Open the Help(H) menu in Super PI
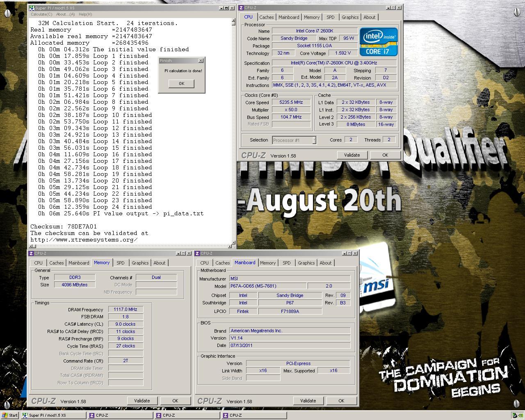525x420 pixels. click(85, 14)
